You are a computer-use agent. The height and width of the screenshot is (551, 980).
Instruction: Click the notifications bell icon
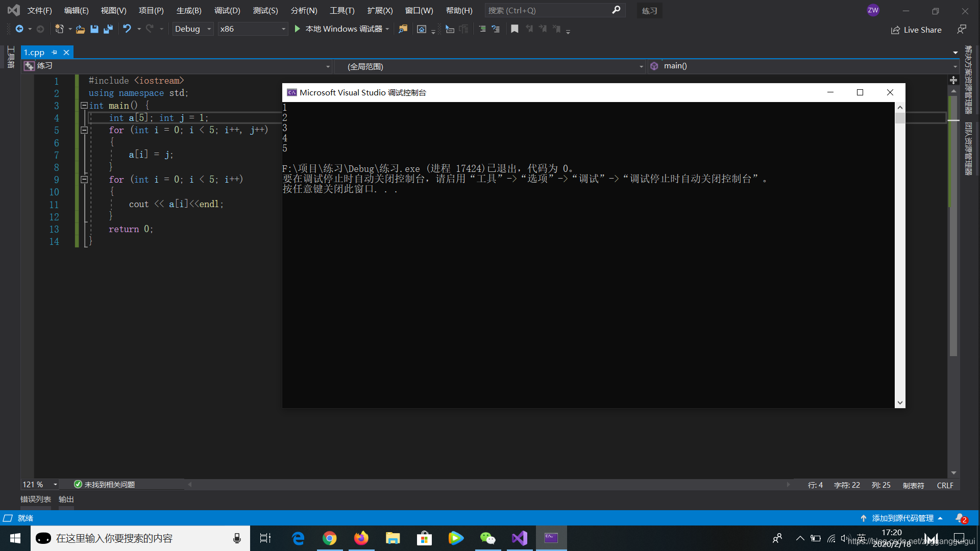[x=961, y=518]
